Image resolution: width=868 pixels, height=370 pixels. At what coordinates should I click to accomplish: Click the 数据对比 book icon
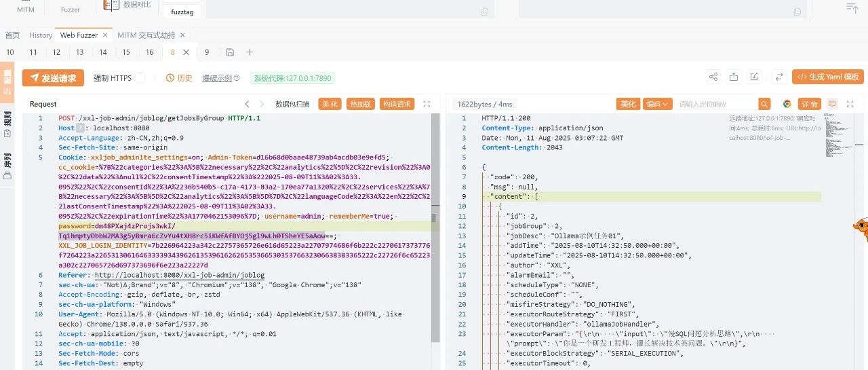click(111, 5)
